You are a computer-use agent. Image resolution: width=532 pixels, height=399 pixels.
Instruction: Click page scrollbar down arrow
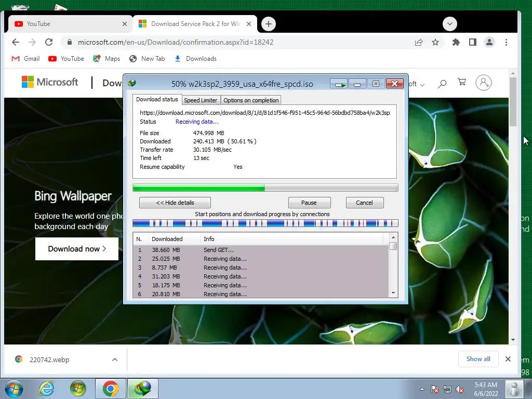513,340
